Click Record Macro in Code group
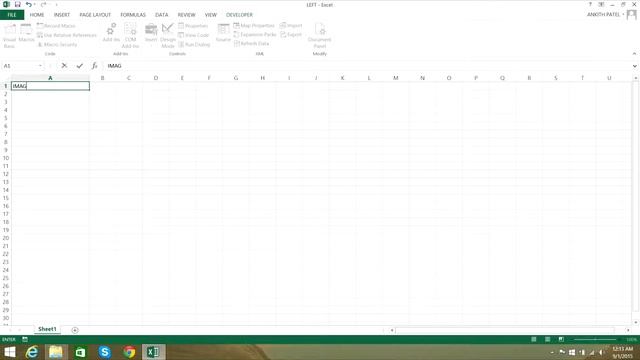 (x=56, y=26)
